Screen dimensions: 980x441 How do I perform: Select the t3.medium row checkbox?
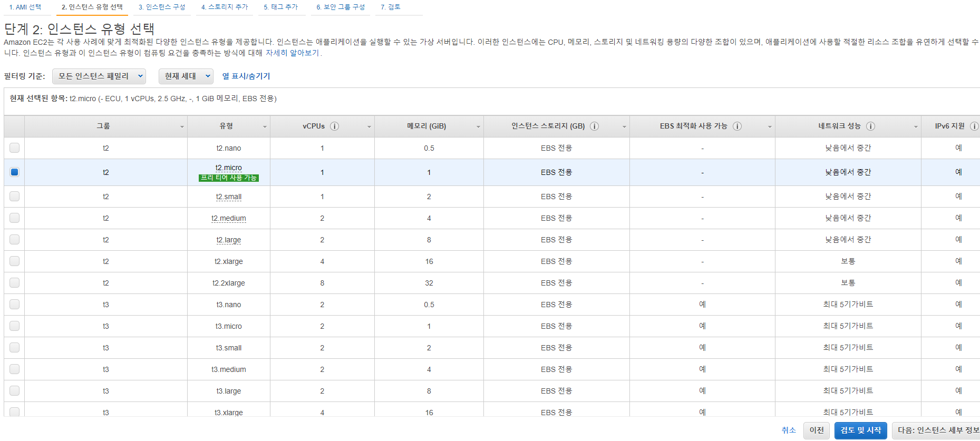(x=14, y=369)
